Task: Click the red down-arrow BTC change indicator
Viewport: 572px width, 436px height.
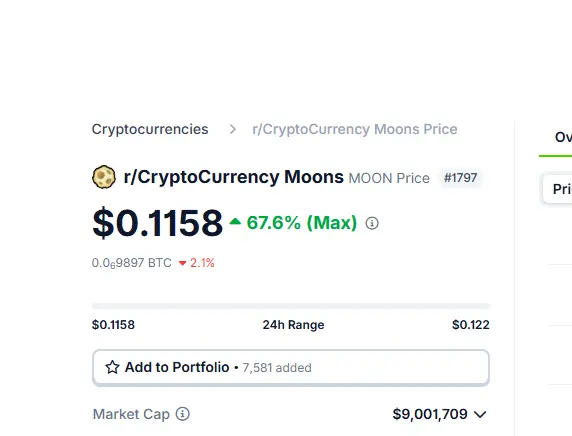Action: point(182,263)
